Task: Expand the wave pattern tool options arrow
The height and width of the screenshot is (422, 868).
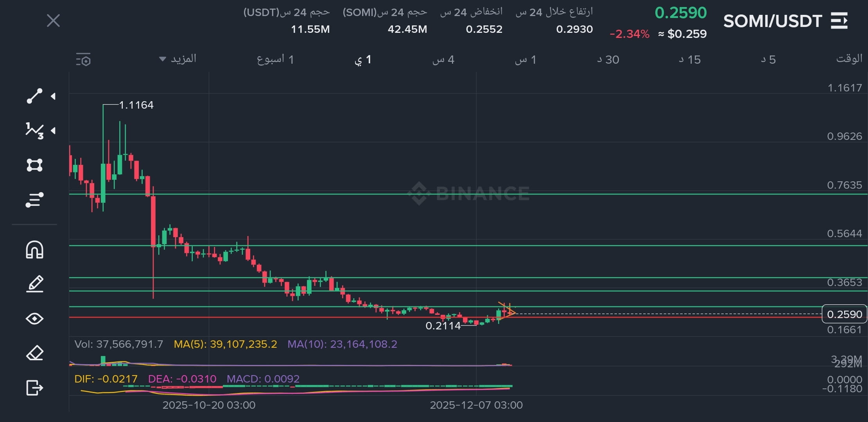Action: [x=53, y=131]
